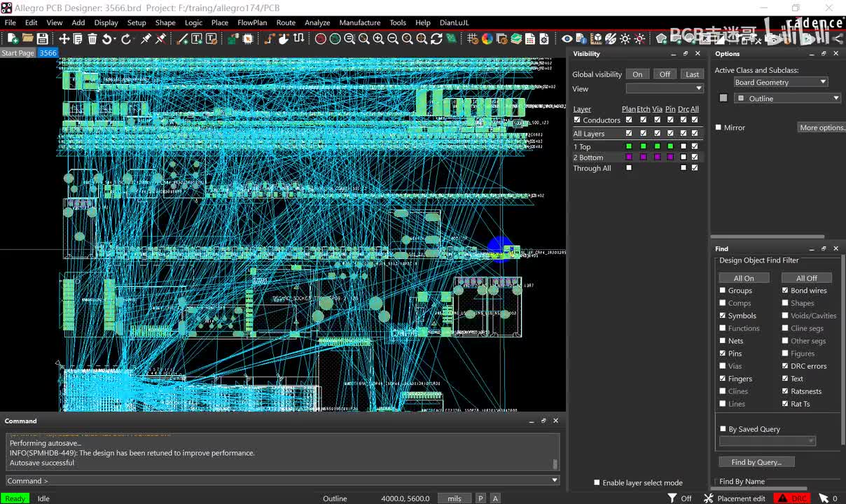Click the Undo arrow icon
Image resolution: width=846 pixels, height=504 pixels.
[107, 39]
